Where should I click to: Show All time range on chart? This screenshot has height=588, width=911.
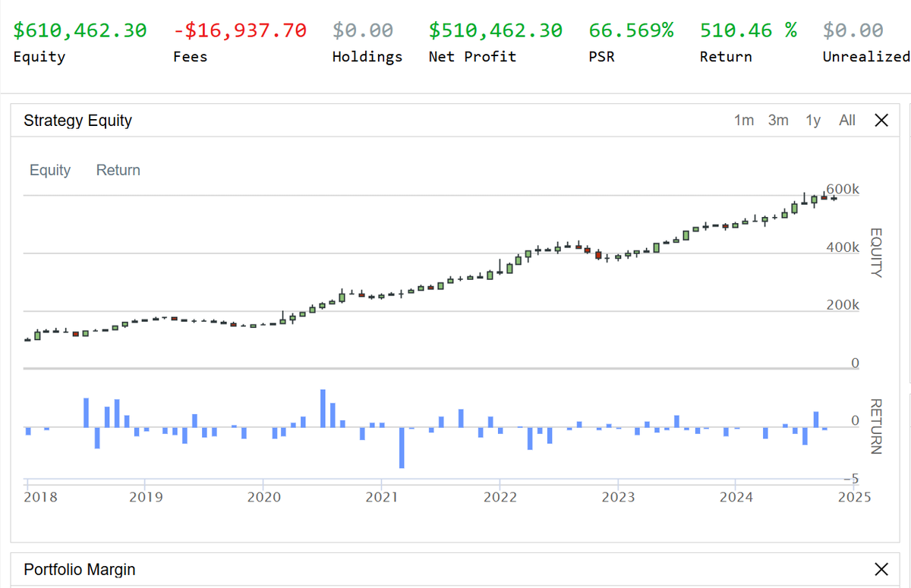[847, 120]
